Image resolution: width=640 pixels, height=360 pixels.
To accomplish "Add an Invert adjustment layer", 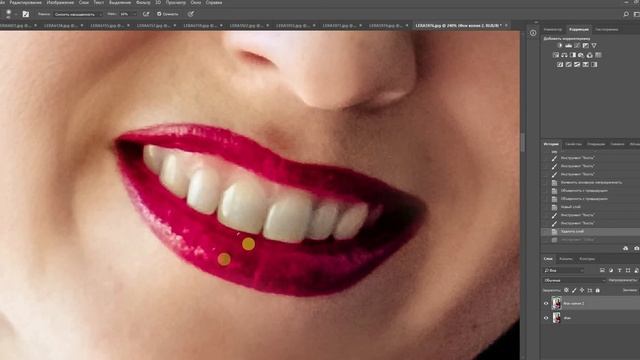I will (x=560, y=64).
